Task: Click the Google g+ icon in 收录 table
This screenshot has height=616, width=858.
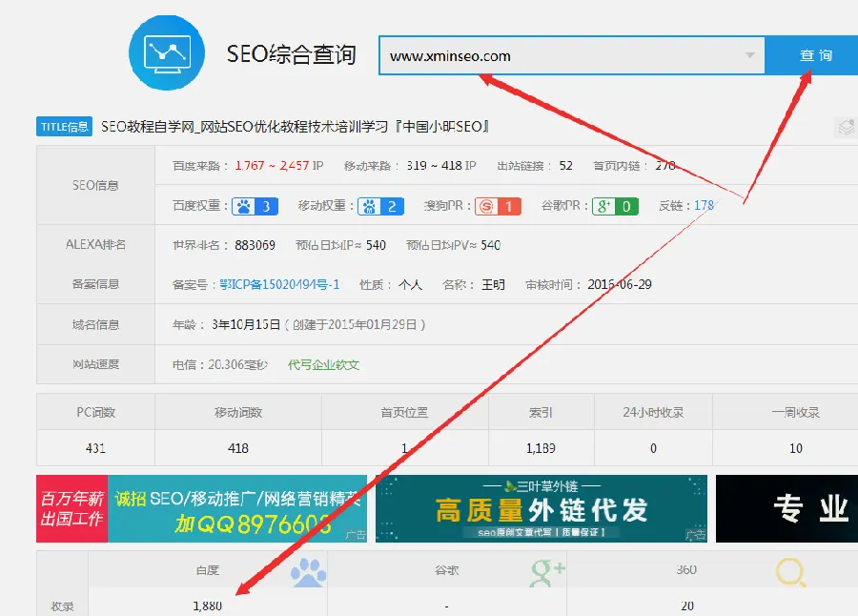Action: (546, 573)
